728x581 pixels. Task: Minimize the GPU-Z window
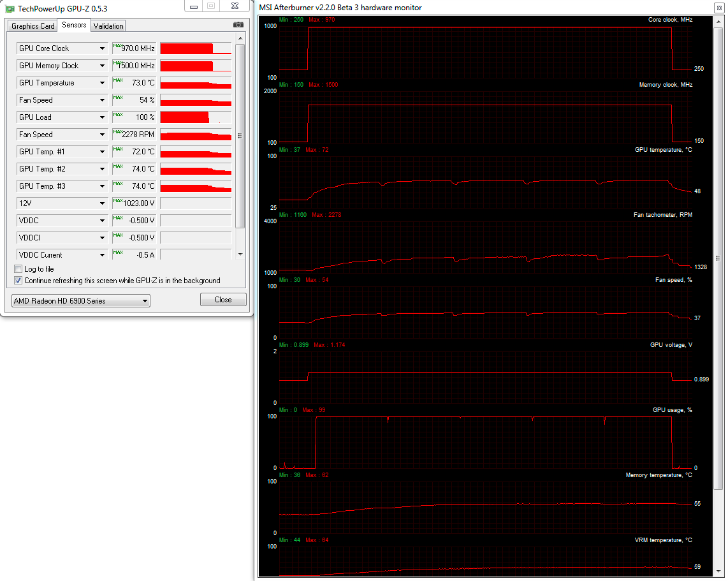pyautogui.click(x=194, y=6)
